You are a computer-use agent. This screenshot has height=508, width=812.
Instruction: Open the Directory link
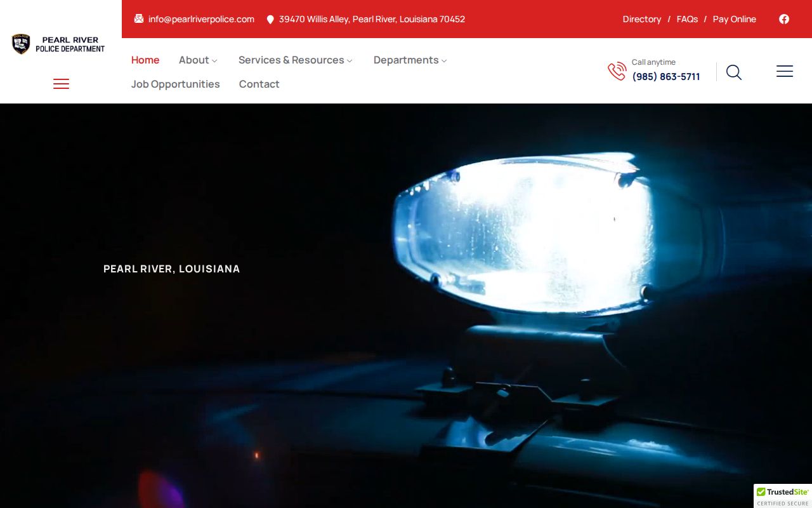(642, 19)
